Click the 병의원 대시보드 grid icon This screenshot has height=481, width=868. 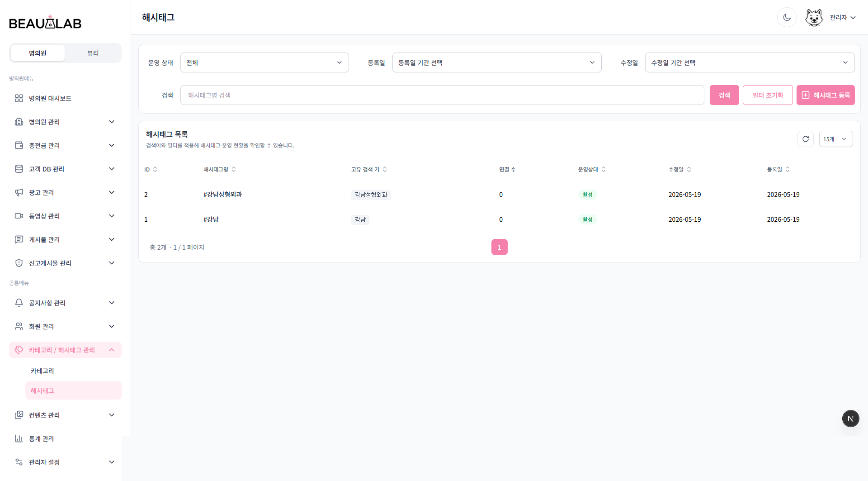click(x=19, y=98)
